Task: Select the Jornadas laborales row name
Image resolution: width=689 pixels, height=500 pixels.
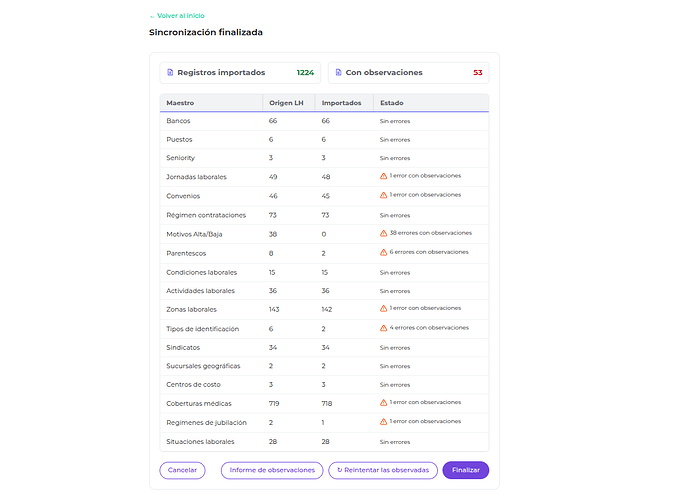Action: pyautogui.click(x=196, y=177)
